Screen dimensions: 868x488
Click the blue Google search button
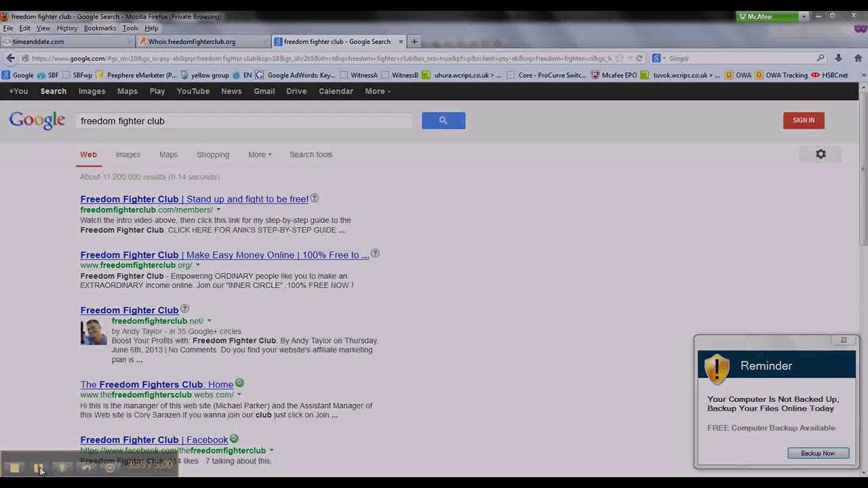[443, 121]
